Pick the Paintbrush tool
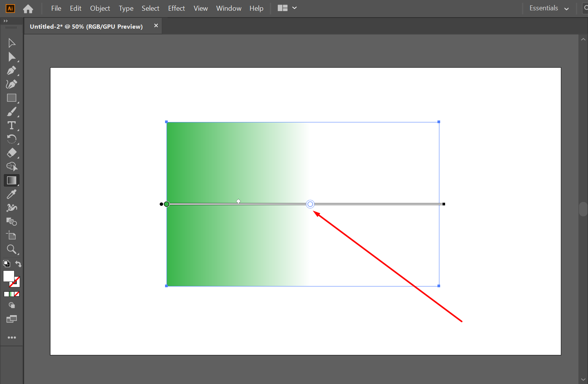This screenshot has height=384, width=588. (x=11, y=112)
